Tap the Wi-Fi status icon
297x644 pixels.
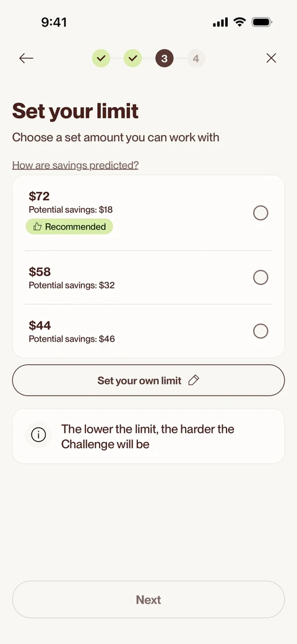pyautogui.click(x=239, y=22)
